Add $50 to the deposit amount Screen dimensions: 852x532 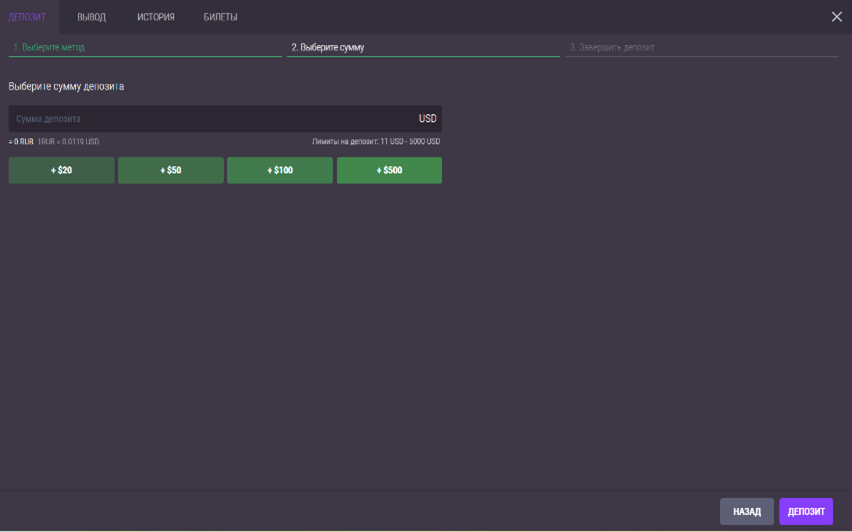pos(171,171)
